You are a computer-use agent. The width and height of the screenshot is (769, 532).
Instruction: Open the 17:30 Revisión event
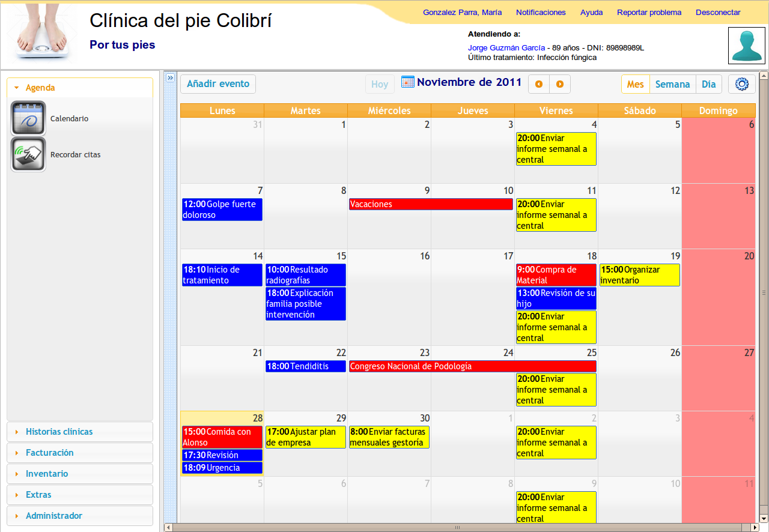222,455
